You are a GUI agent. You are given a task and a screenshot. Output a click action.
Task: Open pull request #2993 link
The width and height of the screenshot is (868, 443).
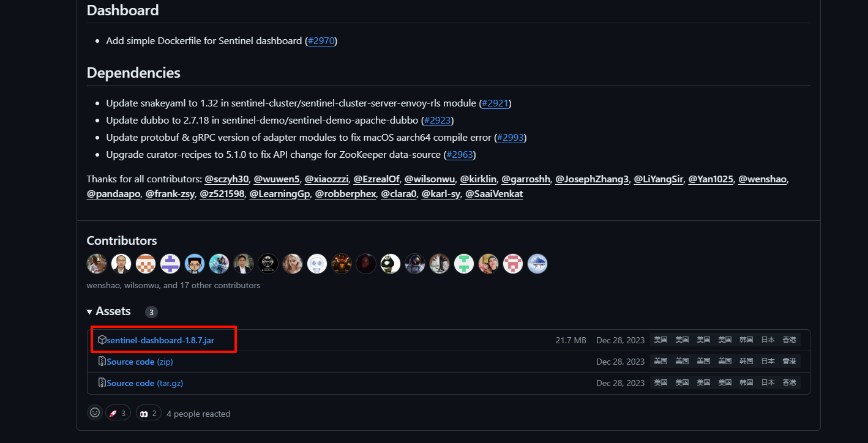pyautogui.click(x=511, y=137)
